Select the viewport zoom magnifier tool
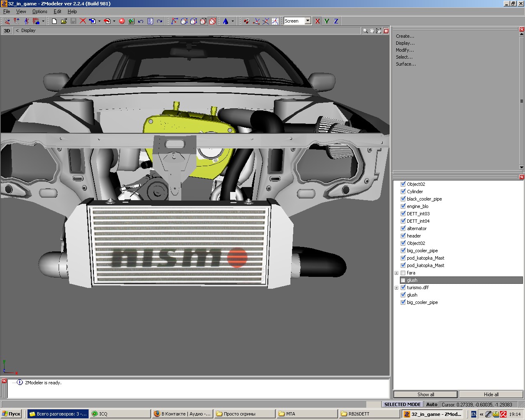This screenshot has width=525, height=420. coord(365,31)
